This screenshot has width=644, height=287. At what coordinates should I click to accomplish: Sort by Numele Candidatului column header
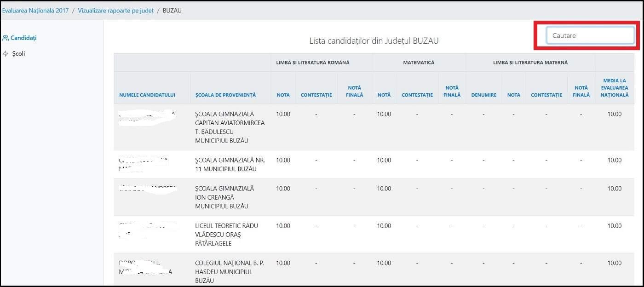(147, 95)
